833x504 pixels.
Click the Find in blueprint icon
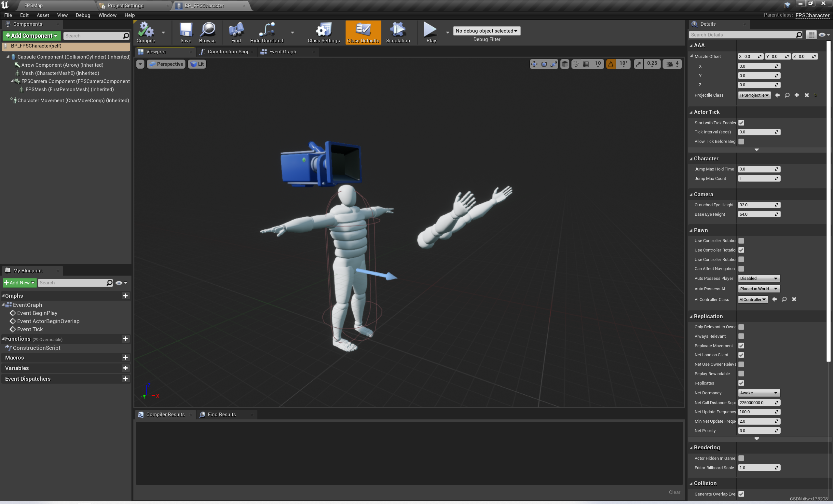click(x=235, y=31)
